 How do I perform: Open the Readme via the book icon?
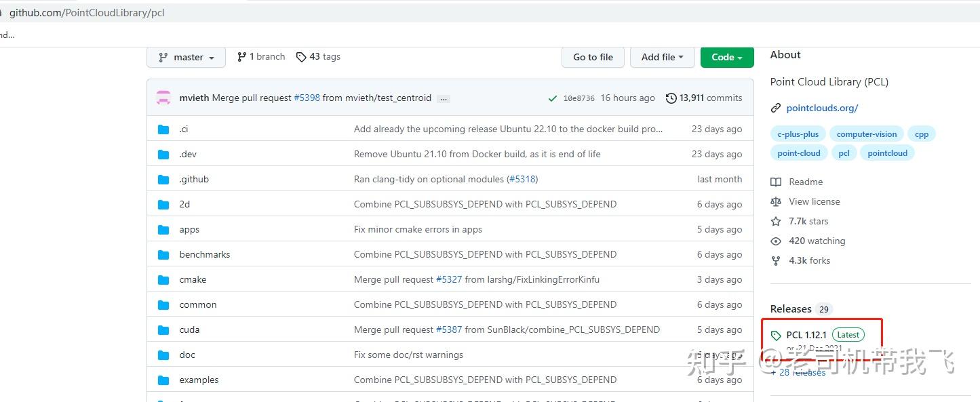[x=776, y=182]
